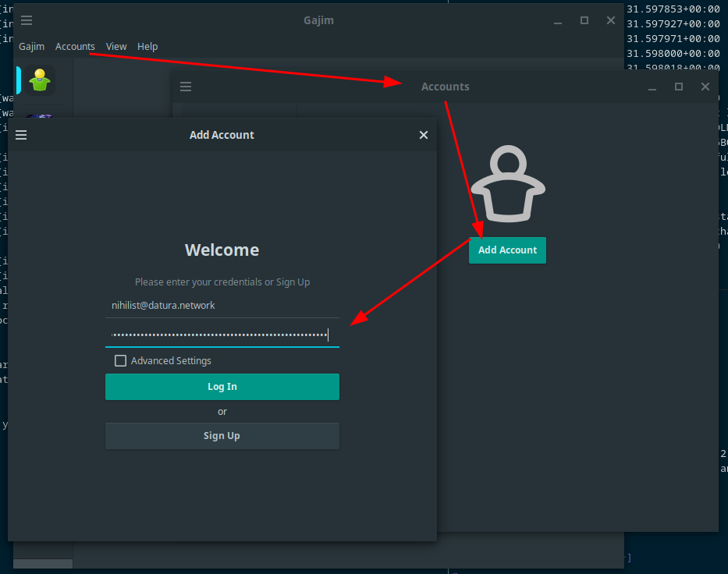The height and width of the screenshot is (574, 728).
Task: Click the Sign Up button
Action: pos(222,436)
